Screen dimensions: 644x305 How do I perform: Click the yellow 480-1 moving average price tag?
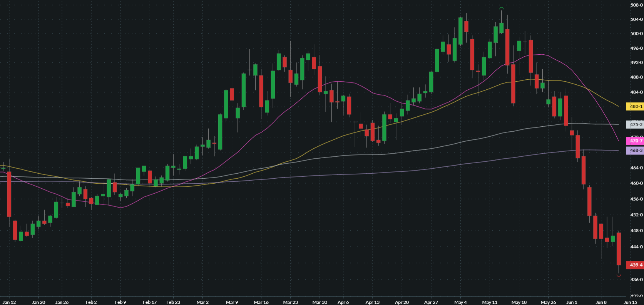635,106
